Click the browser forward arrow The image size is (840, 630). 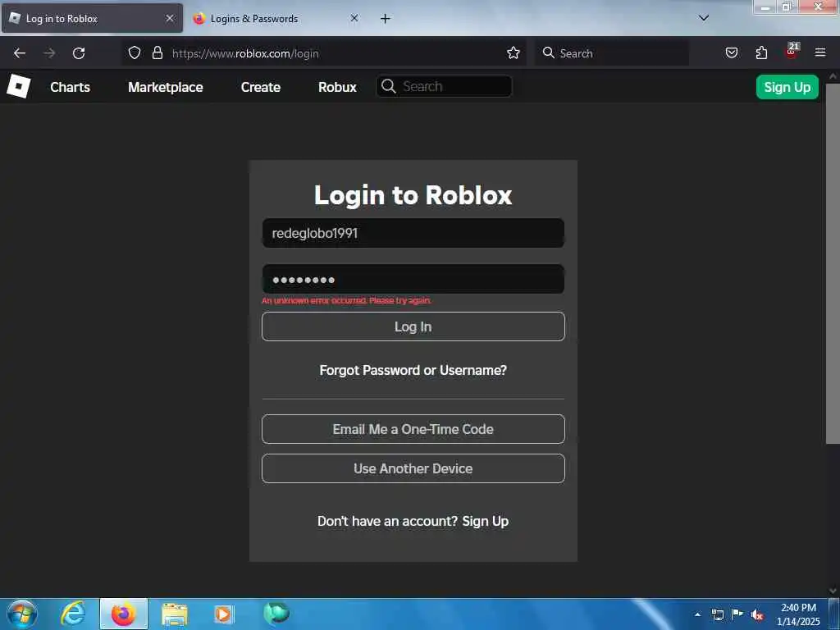point(49,53)
